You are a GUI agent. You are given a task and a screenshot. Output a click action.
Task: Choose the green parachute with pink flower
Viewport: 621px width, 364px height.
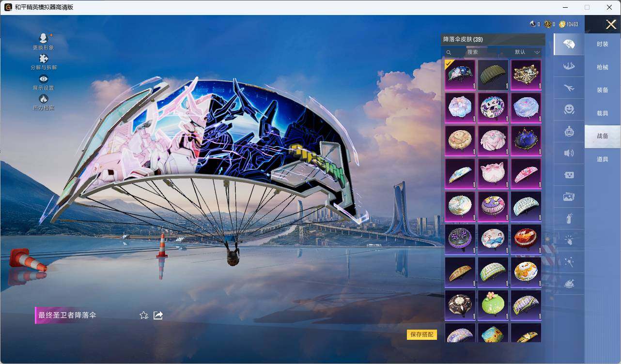(493, 305)
